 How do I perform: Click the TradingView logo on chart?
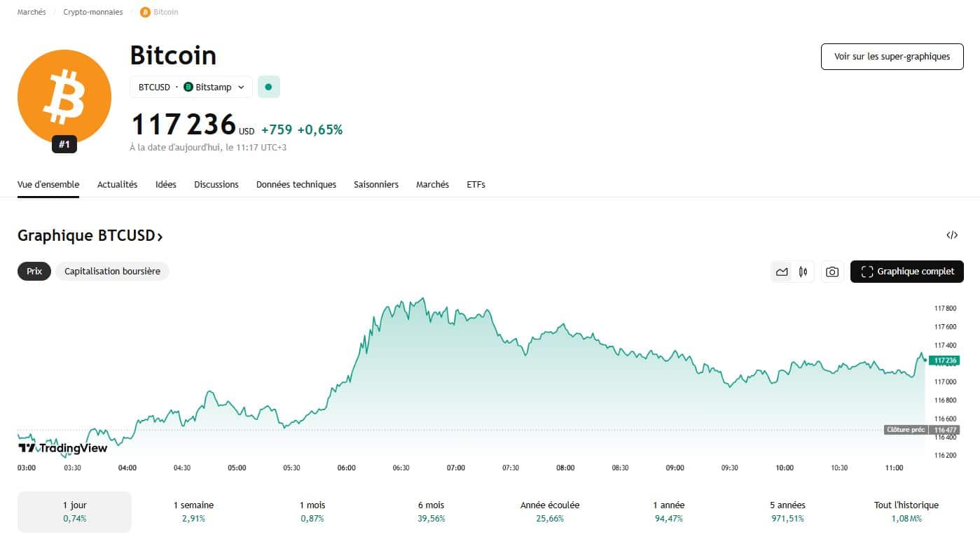62,448
